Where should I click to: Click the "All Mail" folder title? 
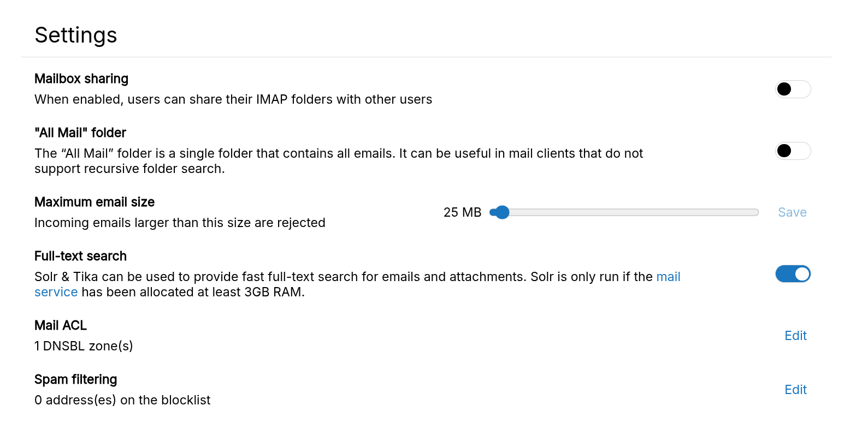click(x=80, y=133)
